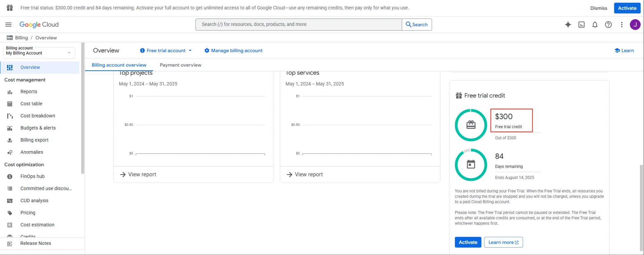The width and height of the screenshot is (644, 255).
Task: Dismiss the free trial banner
Action: point(599,8)
